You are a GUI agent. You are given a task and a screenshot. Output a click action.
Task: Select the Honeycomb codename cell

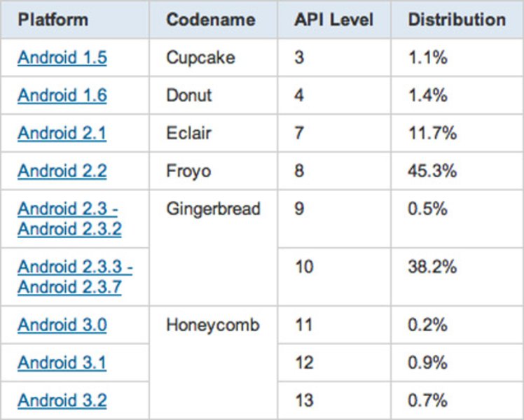(x=212, y=325)
